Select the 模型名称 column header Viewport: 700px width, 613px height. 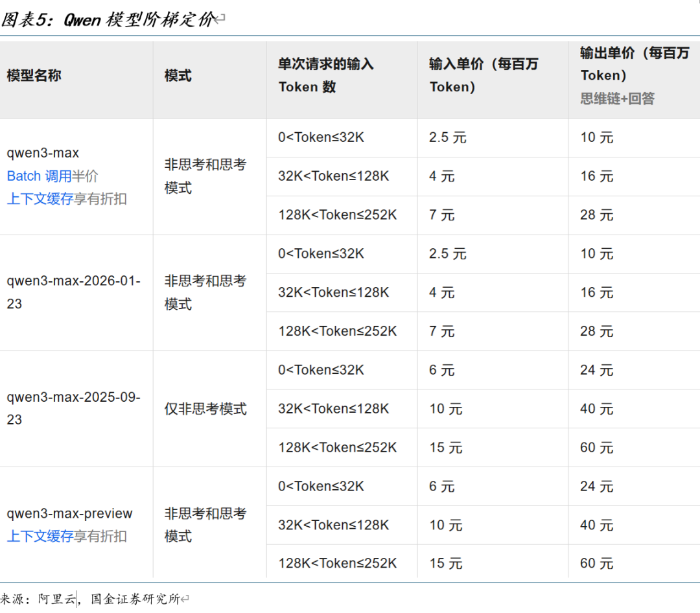pyautogui.click(x=34, y=76)
